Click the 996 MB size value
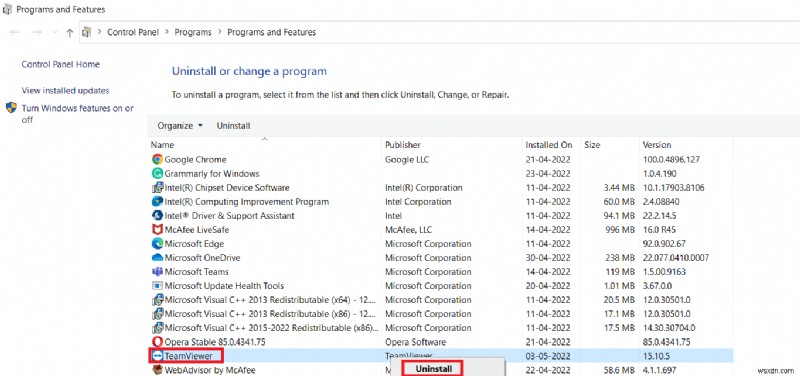The width and height of the screenshot is (800, 376). click(619, 230)
